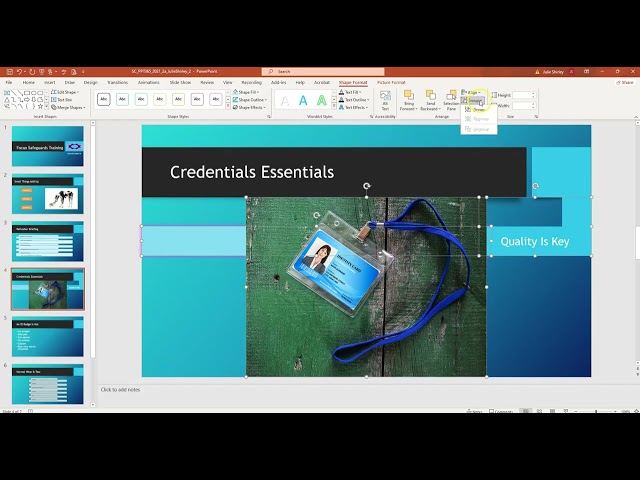Click the Alt Text button
The width and height of the screenshot is (640, 480).
click(385, 100)
